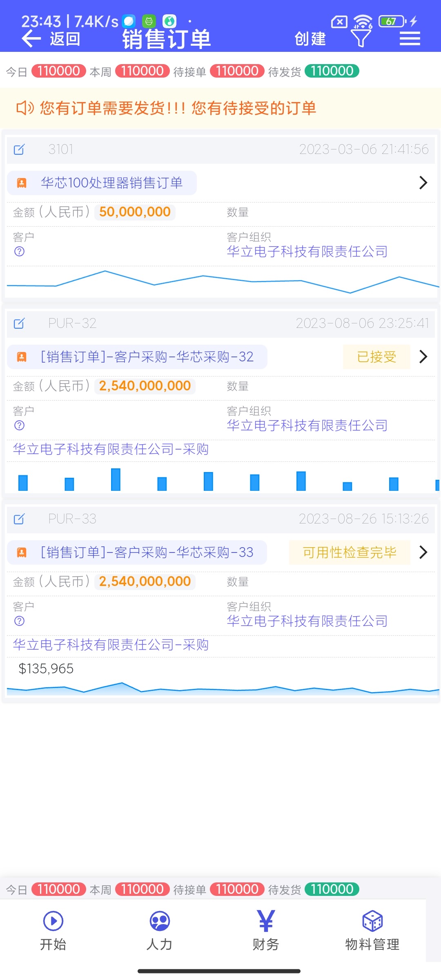Open the filter funnel icon

tap(361, 38)
